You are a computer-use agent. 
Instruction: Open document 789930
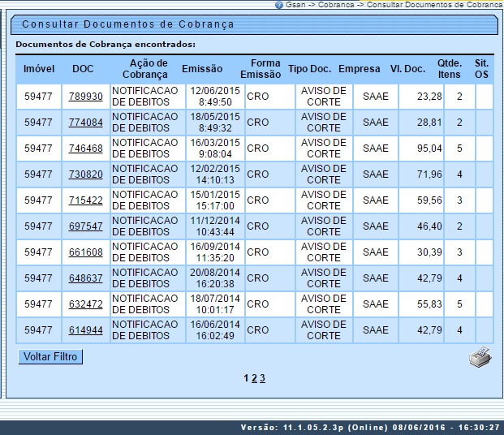[x=86, y=97]
